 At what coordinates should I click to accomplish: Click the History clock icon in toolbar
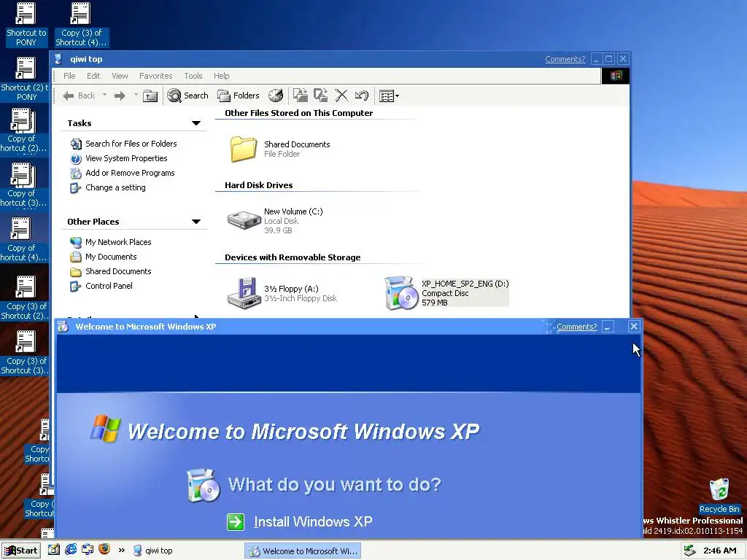(276, 96)
